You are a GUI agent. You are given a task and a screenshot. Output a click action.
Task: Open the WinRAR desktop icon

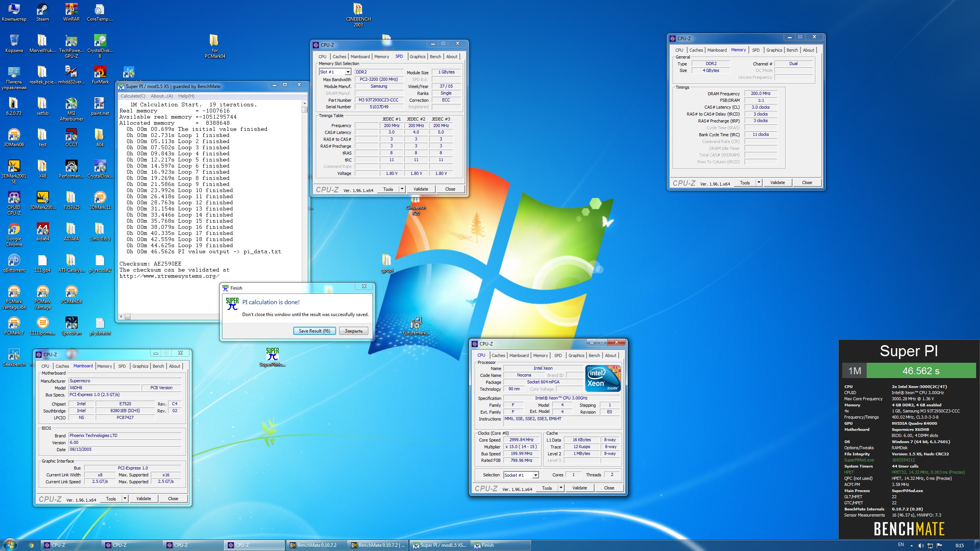[x=71, y=12]
